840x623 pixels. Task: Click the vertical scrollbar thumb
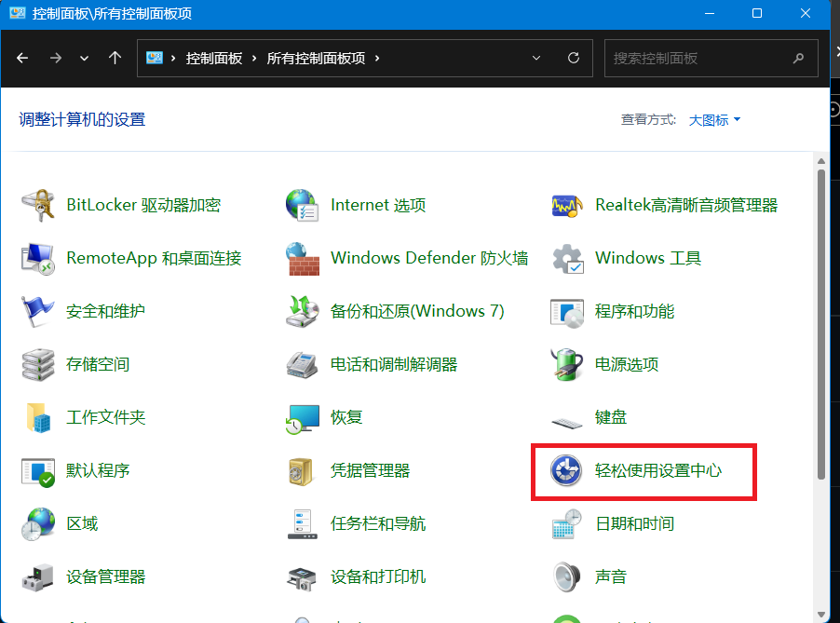tap(820, 325)
